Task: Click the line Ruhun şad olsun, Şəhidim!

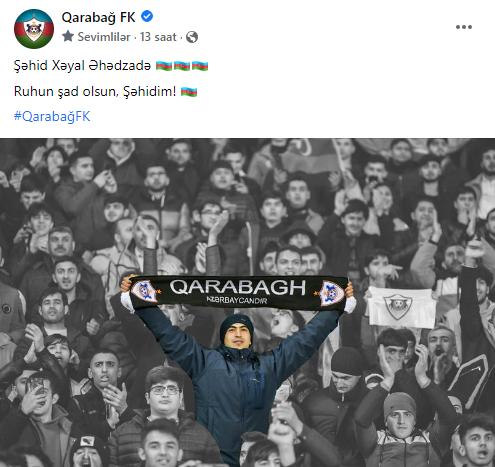Action: [x=95, y=91]
